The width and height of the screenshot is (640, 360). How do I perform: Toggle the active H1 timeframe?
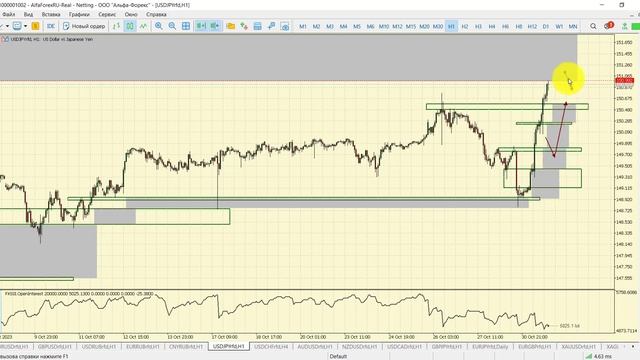tap(451, 26)
